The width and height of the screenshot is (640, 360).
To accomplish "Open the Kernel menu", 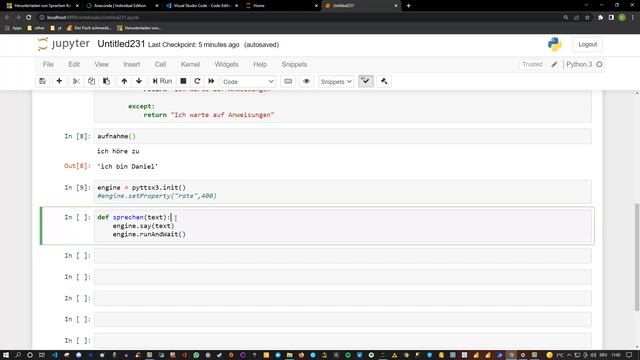I will (190, 64).
